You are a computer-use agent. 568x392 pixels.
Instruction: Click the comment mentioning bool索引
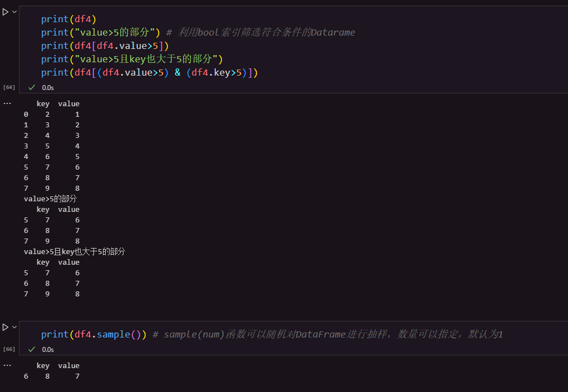click(261, 32)
